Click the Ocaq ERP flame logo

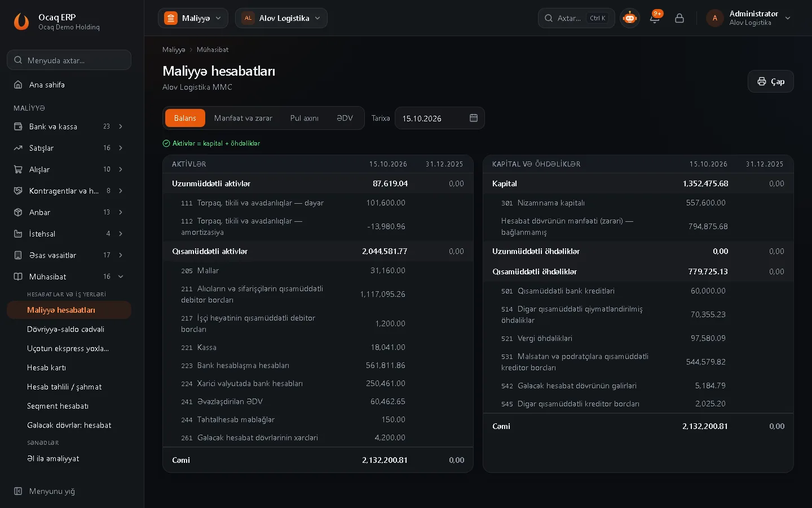tap(21, 21)
